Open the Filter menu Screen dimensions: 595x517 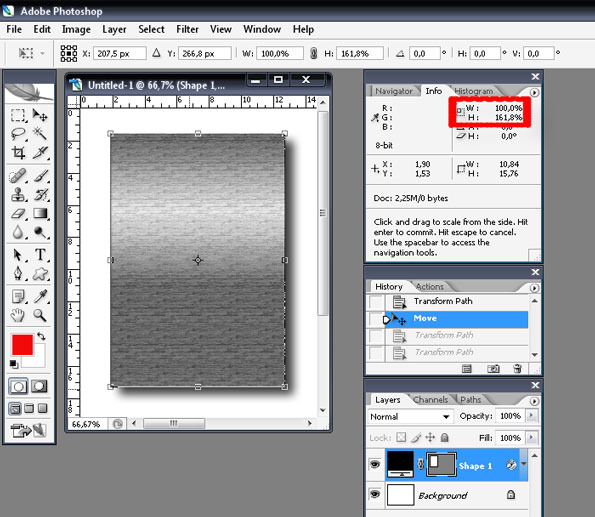coord(187,29)
